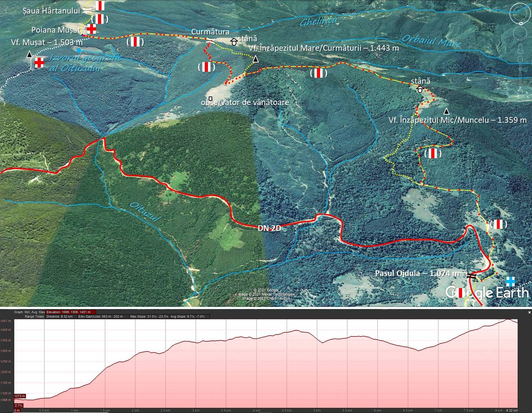Click the stână hut icon near Curmătura
The width and height of the screenshot is (532, 413).
(234, 42)
